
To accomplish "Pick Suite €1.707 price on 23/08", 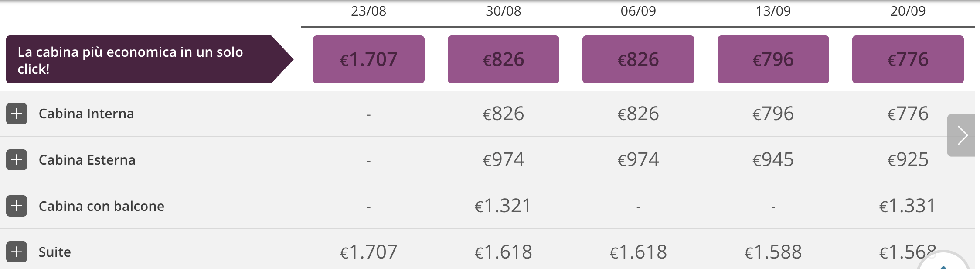I will click(369, 252).
